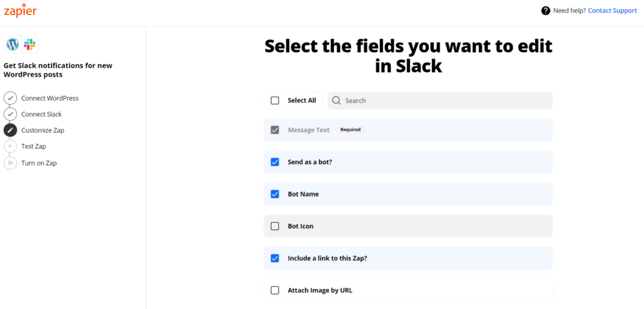
Task: Focus the Search fields input
Action: (440, 101)
